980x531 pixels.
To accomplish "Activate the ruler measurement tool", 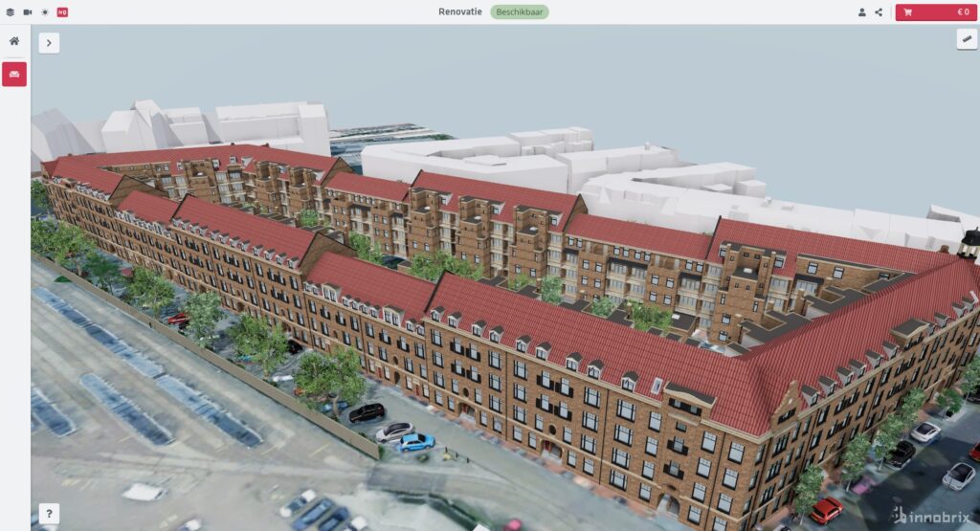I will click(966, 39).
